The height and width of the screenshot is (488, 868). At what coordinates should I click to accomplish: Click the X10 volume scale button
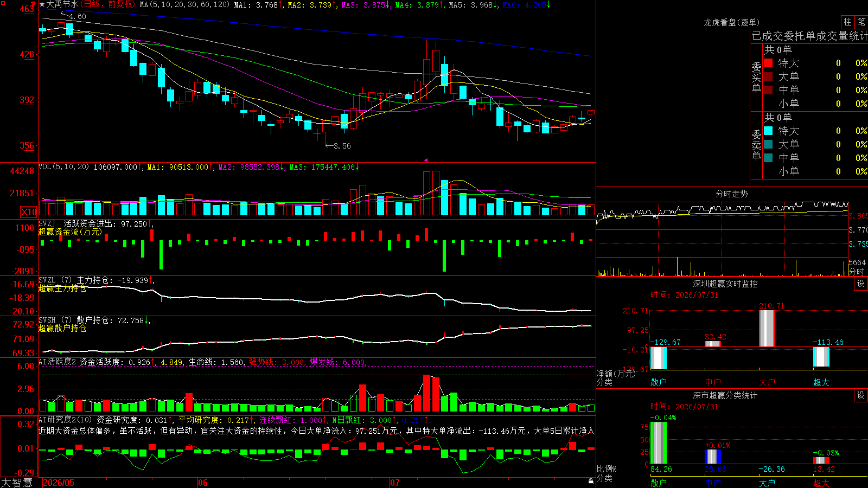[x=29, y=212]
